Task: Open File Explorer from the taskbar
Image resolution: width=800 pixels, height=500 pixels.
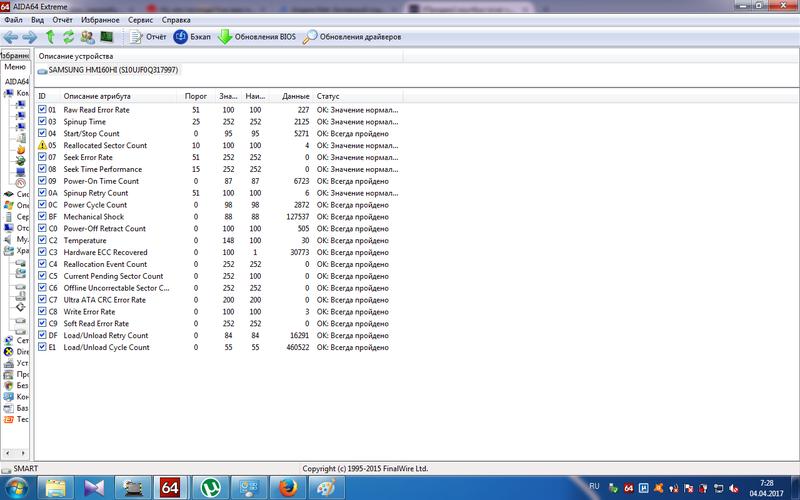Action: [56, 488]
